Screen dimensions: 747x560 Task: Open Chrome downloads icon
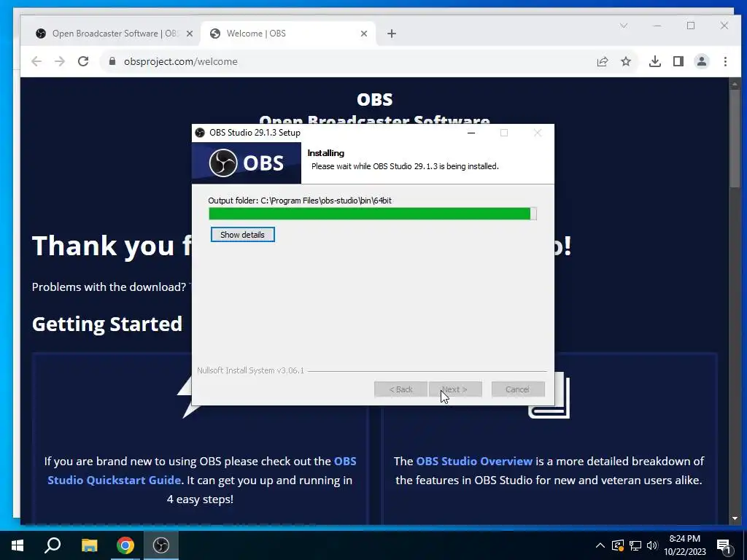(x=655, y=61)
